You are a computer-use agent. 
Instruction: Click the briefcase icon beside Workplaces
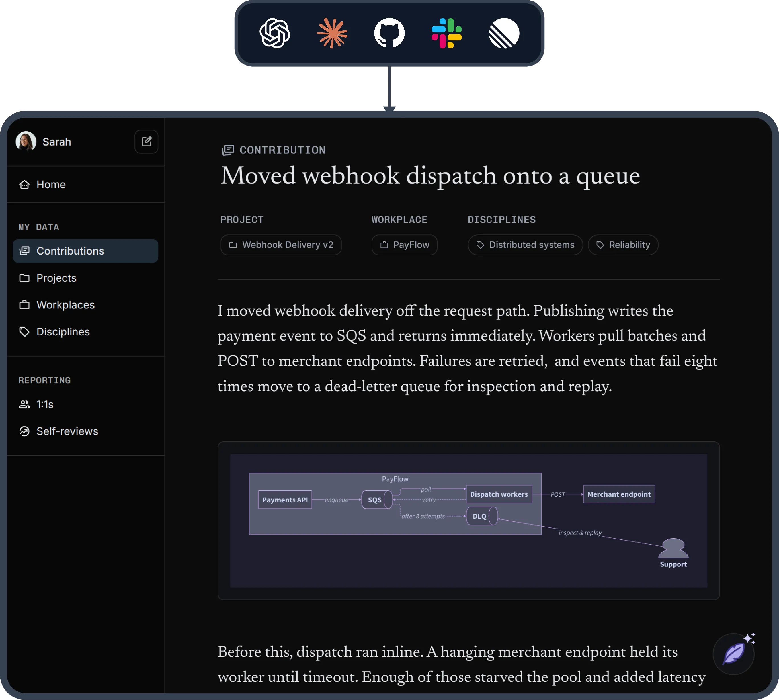click(24, 305)
